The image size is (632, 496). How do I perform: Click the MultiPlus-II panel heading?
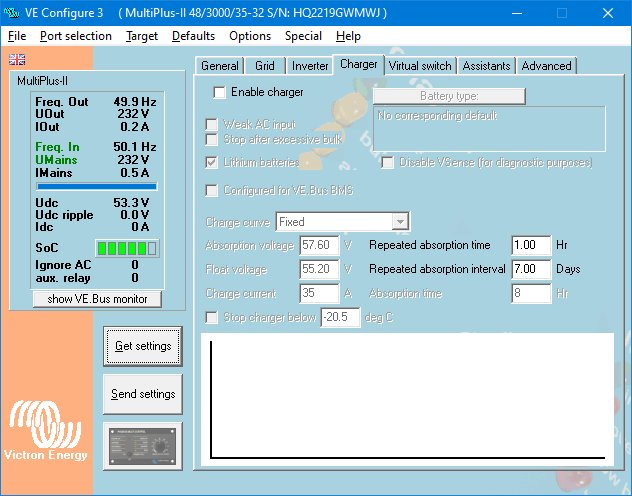pyautogui.click(x=42, y=81)
